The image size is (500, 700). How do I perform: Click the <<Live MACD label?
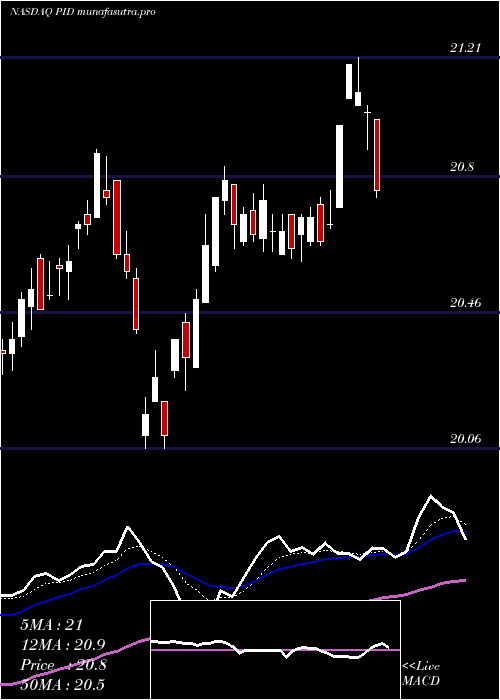[x=421, y=673]
